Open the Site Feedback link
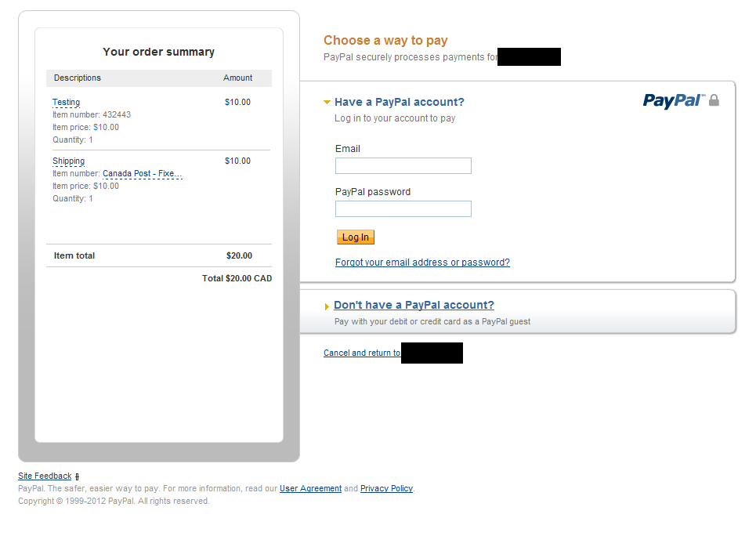756x536 pixels. click(45, 476)
